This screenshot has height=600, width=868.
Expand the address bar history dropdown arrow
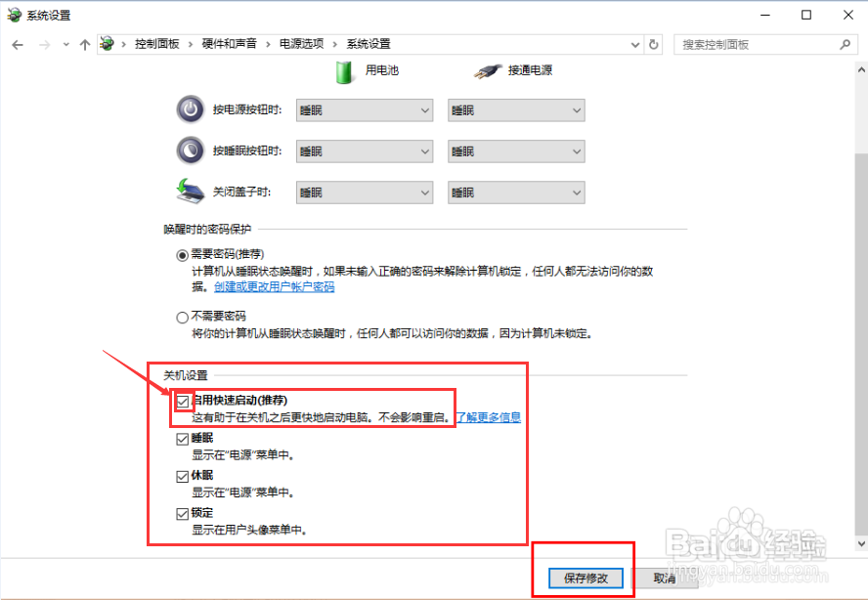[634, 43]
